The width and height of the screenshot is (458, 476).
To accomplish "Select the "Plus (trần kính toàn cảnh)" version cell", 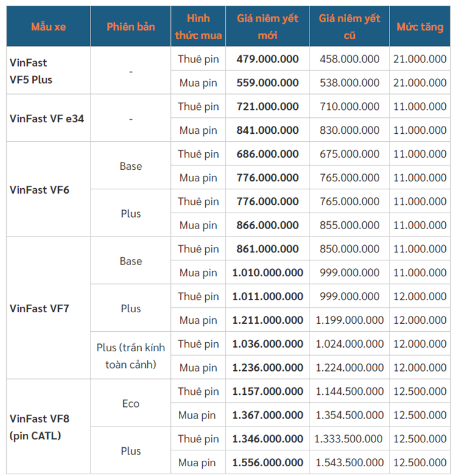I will point(131,356).
